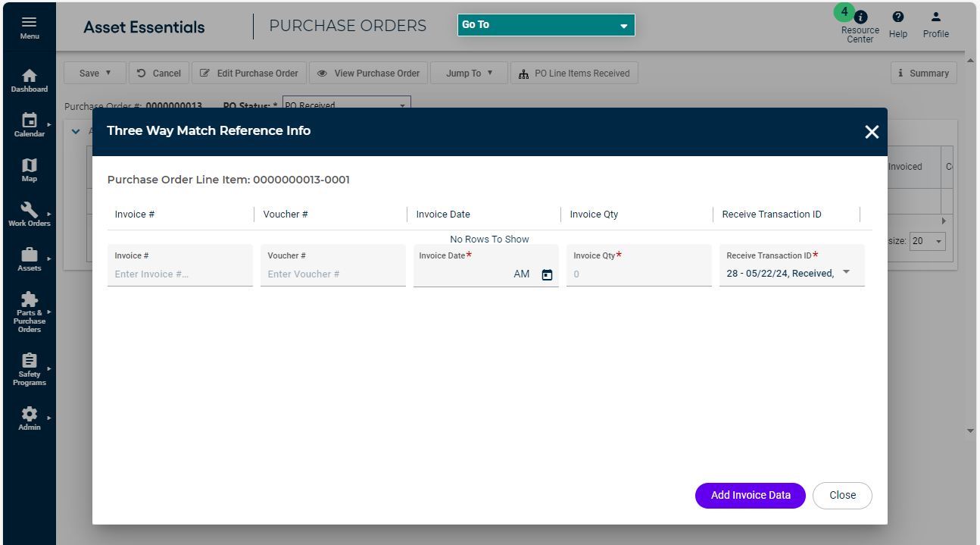Click the page scrollbar down arrow
This screenshot has width=980, height=545.
(970, 431)
